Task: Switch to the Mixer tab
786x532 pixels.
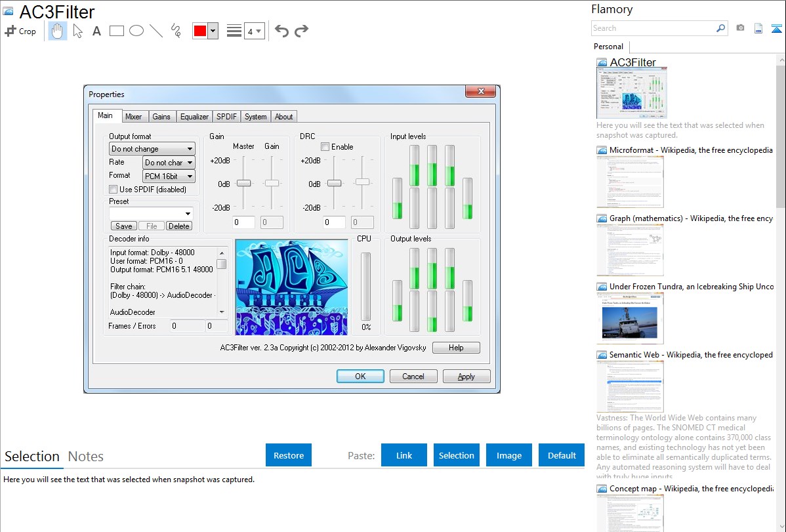Action: tap(133, 116)
